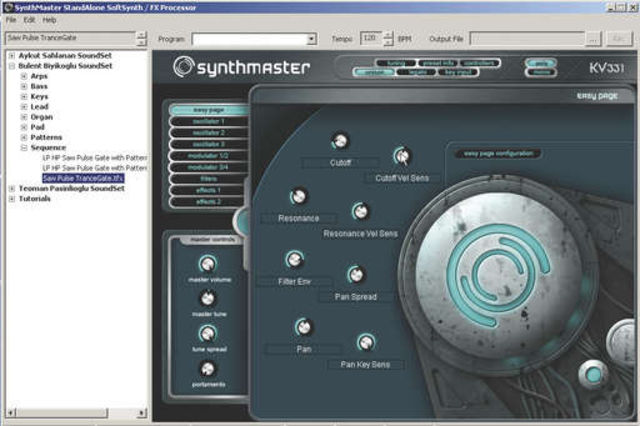The width and height of the screenshot is (640, 426).
Task: Select the first LP HP Saw Pulse Gate preset
Action: (x=95, y=158)
